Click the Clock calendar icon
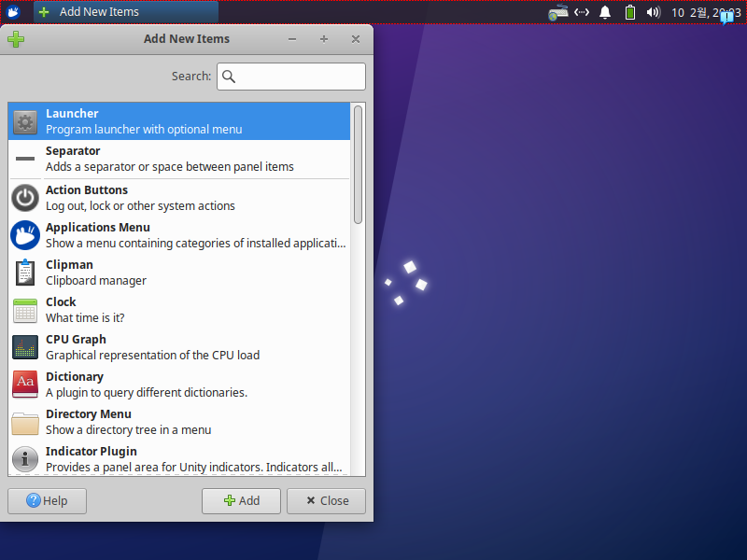 click(25, 311)
